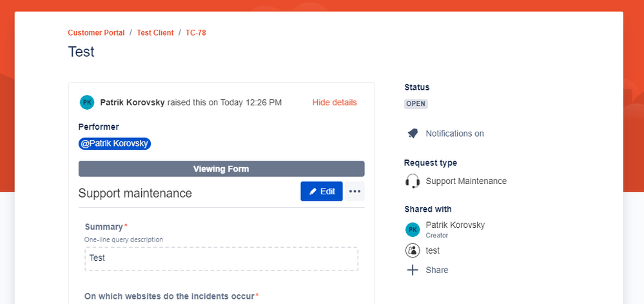
Task: Click Hide details link
Action: [x=335, y=103]
